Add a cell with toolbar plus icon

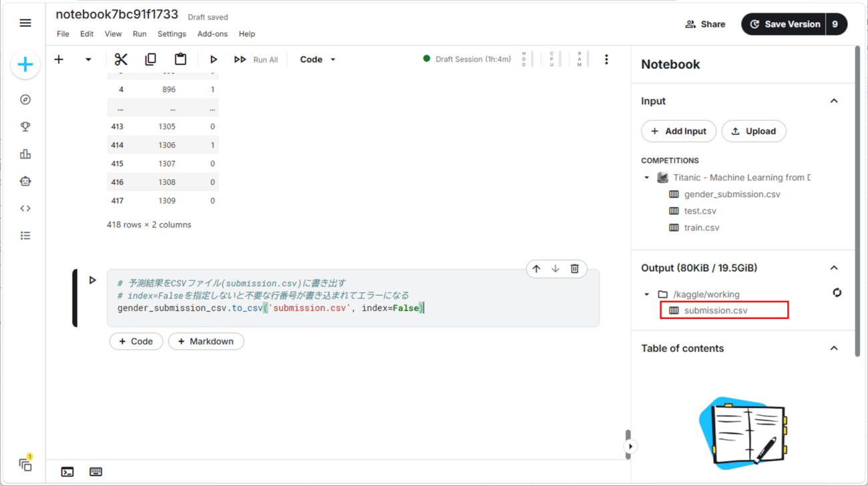click(59, 59)
